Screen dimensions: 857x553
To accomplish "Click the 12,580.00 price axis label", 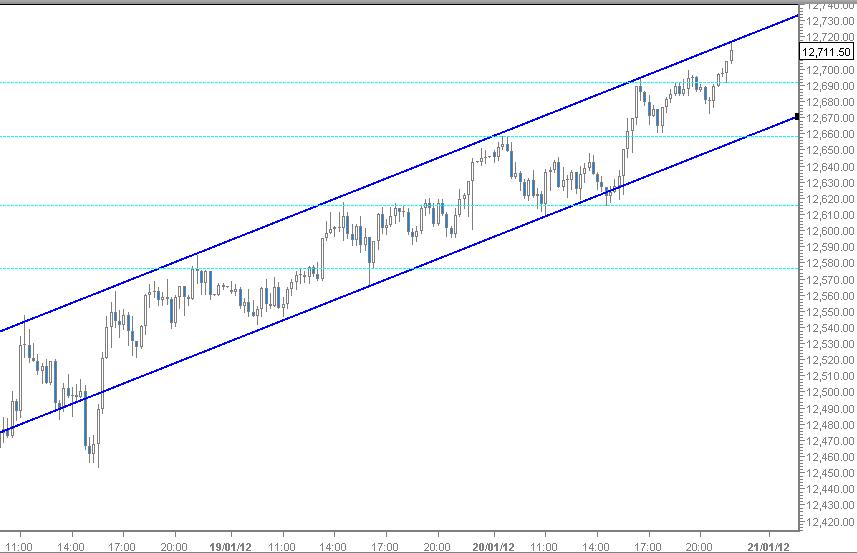I will pyautogui.click(x=830, y=263).
